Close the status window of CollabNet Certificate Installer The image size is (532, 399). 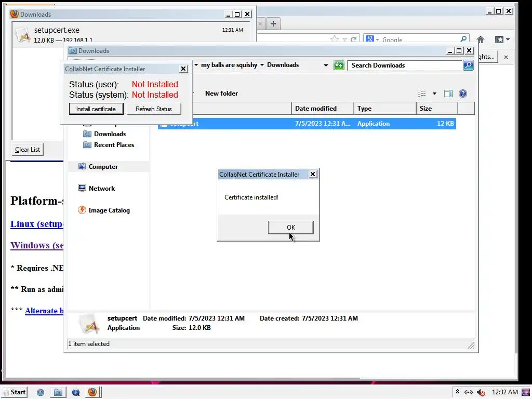183,69
